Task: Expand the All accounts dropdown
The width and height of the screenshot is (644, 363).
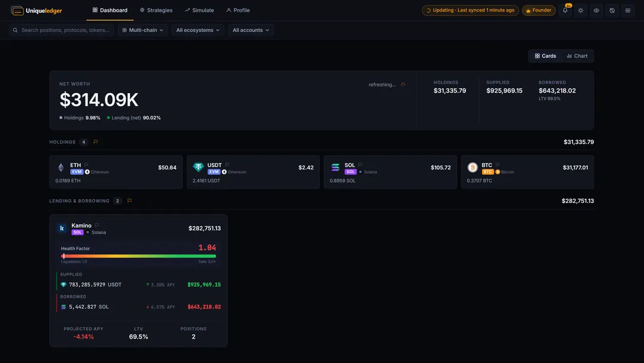Action: tap(250, 30)
